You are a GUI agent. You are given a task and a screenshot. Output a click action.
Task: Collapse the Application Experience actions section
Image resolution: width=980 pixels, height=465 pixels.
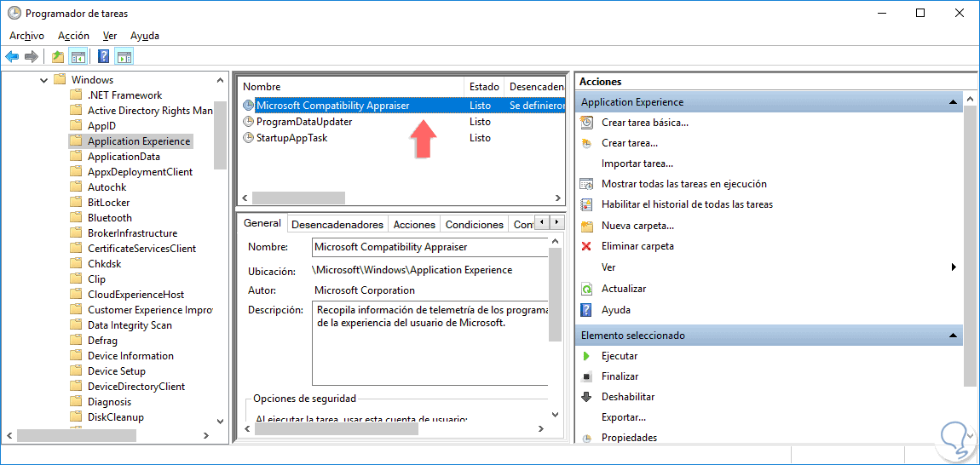[x=952, y=102]
